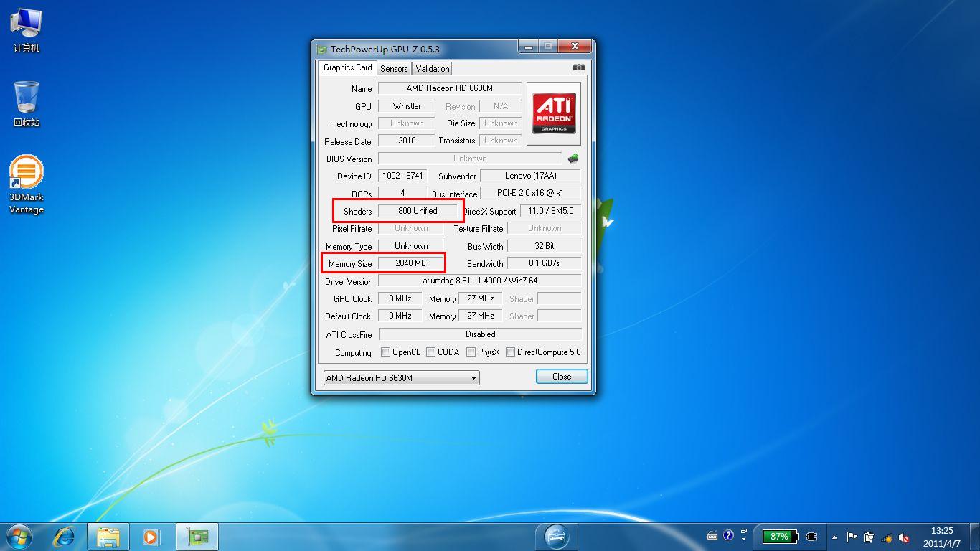Image resolution: width=980 pixels, height=551 pixels.
Task: Click the blue help question mark icon
Action: pos(729,535)
